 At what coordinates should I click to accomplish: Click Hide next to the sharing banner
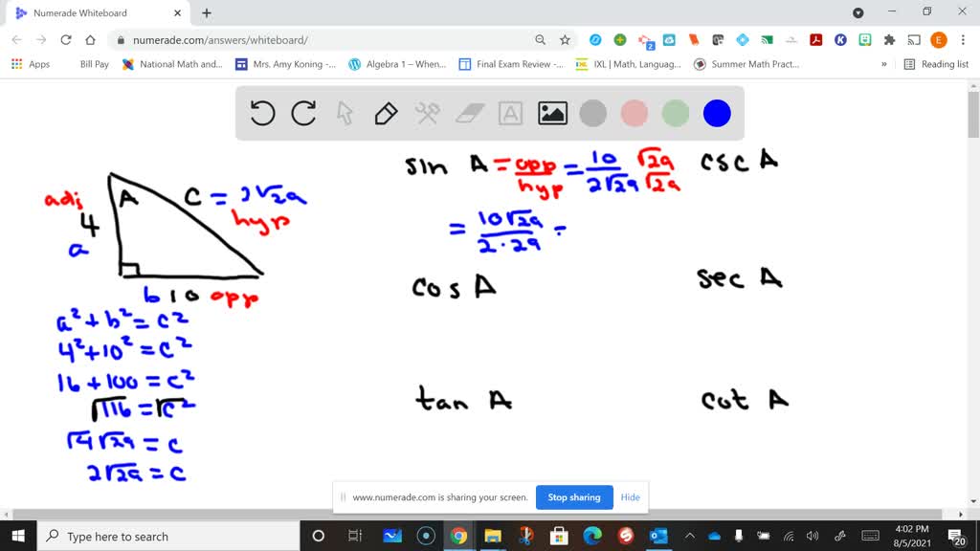pyautogui.click(x=630, y=497)
